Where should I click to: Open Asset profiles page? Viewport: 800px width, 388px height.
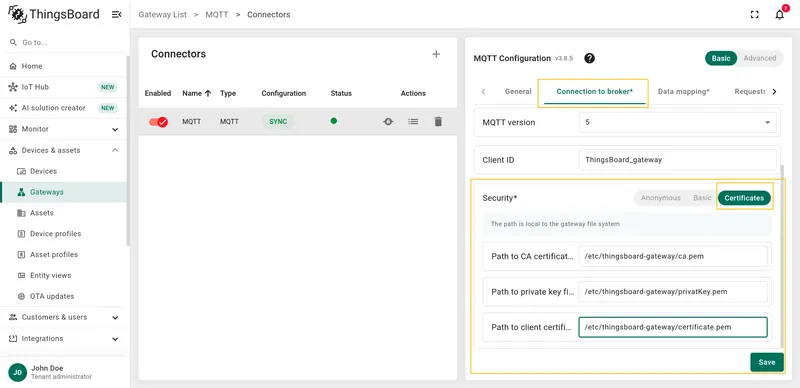click(x=63, y=254)
